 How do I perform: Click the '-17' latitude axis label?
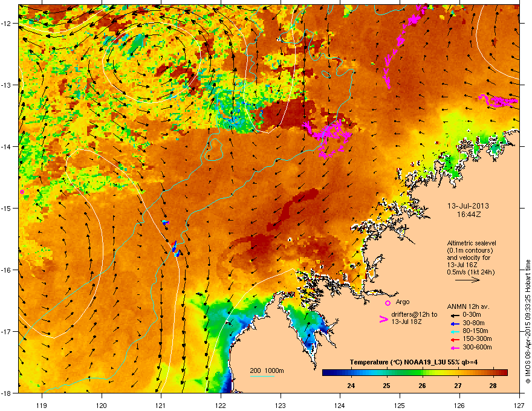6,331
